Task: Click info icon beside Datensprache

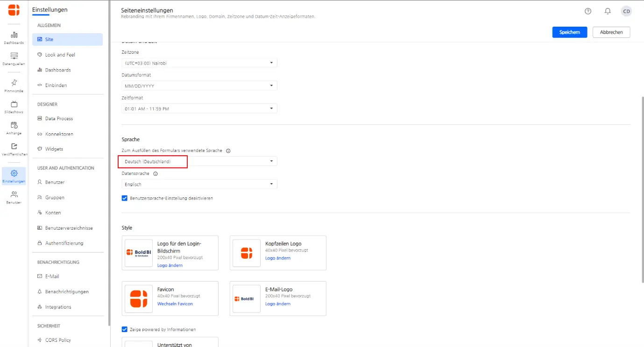Action: click(156, 173)
